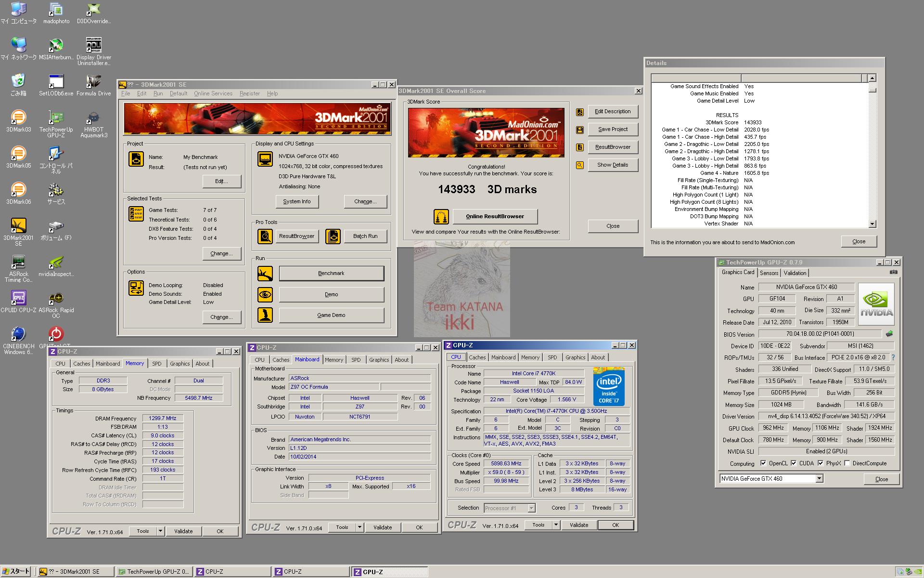Click the ResultBrowser magnifier icon in Pro Tools
Image resolution: width=924 pixels, height=578 pixels.
coord(265,236)
